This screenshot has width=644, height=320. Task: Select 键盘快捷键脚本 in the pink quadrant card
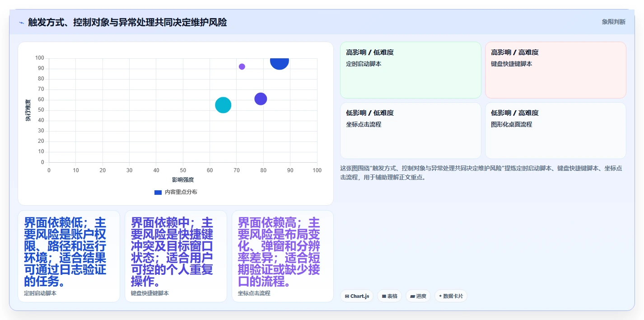[512, 64]
